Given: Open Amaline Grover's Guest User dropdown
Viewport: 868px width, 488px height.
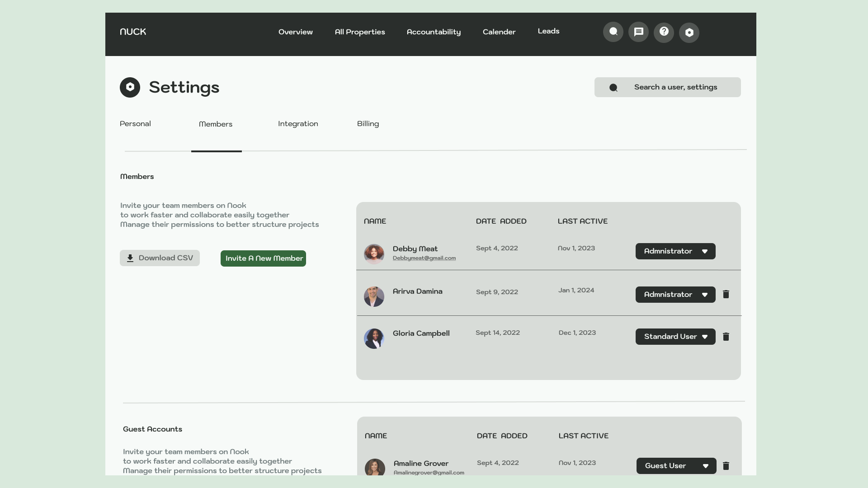Looking at the screenshot, I should click(x=676, y=466).
